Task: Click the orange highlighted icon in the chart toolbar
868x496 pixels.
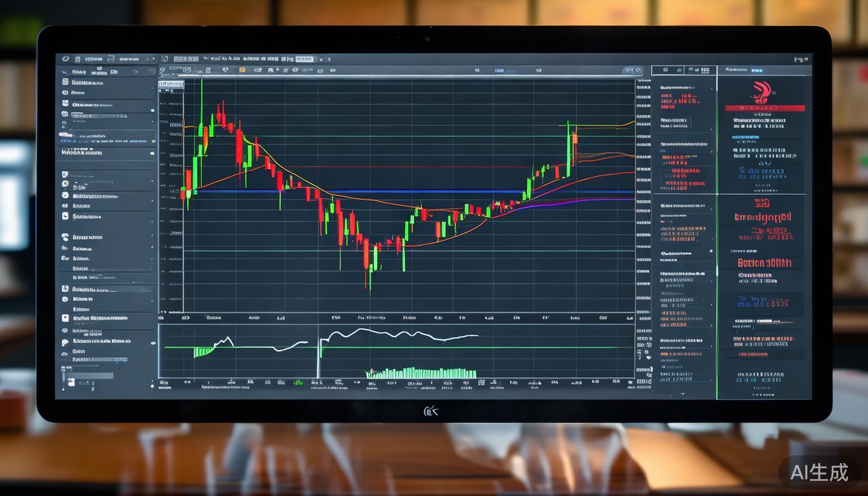Action: coord(243,70)
